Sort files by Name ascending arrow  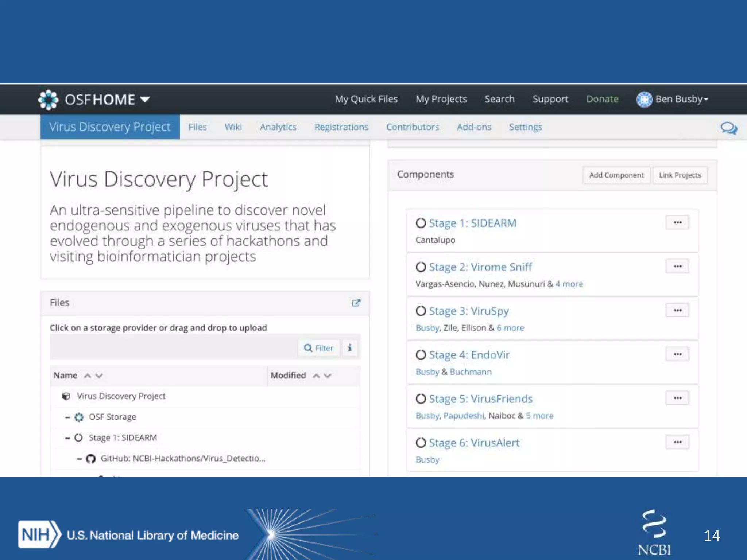[x=88, y=376]
